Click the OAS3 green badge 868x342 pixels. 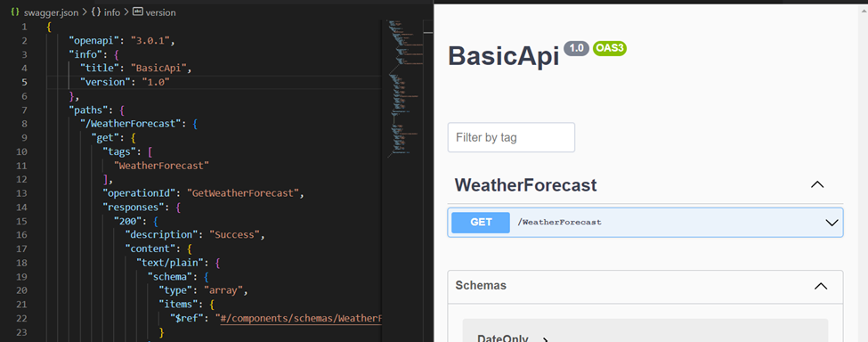pyautogui.click(x=610, y=48)
